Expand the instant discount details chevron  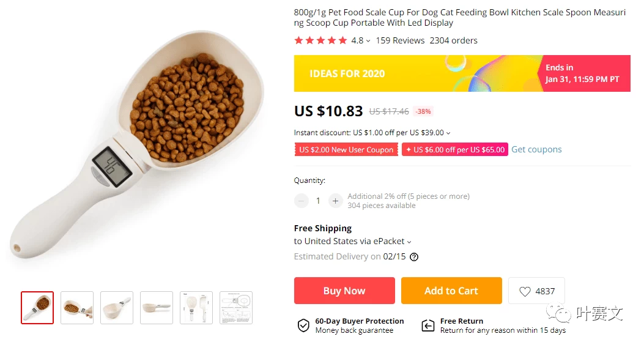coord(448,133)
